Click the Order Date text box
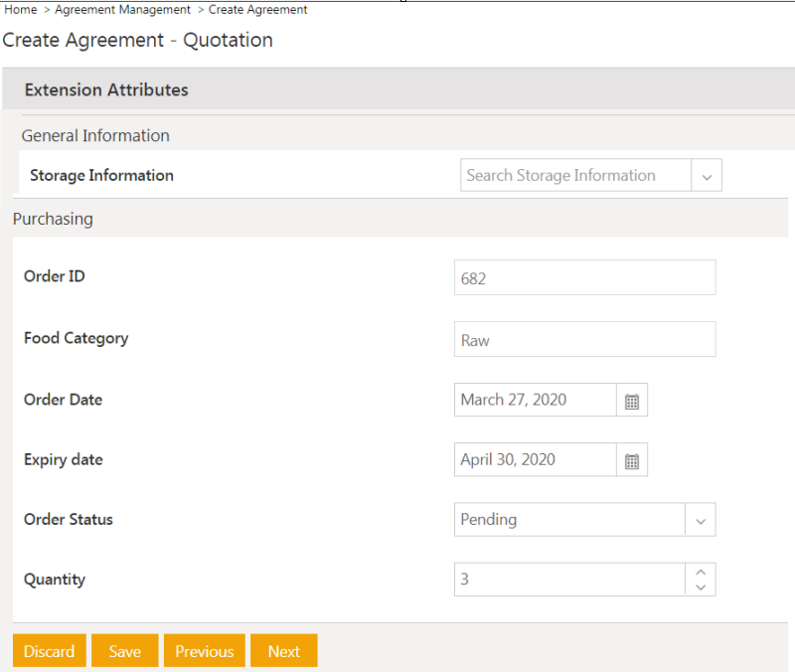 tap(536, 401)
